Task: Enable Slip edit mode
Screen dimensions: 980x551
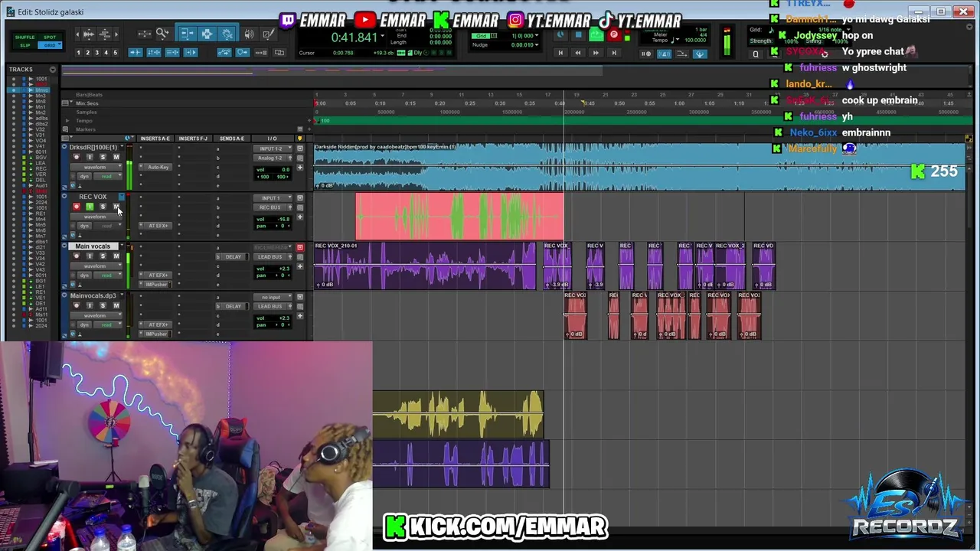Action: click(24, 45)
